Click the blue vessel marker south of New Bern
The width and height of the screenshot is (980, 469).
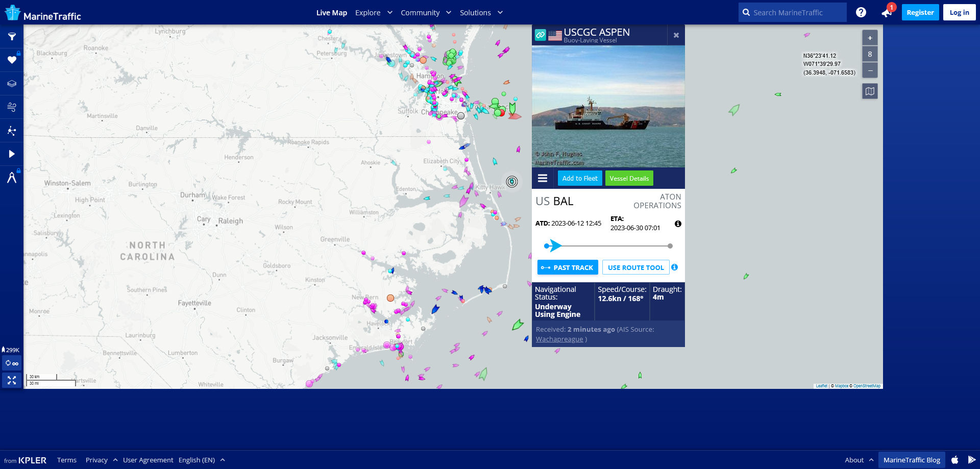[x=386, y=322]
